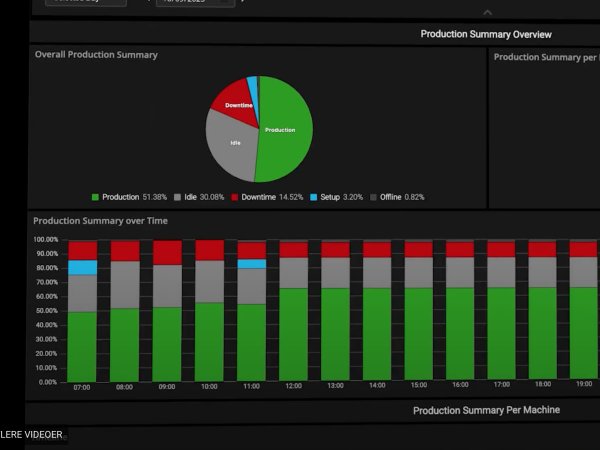
Task: Select the Production Summary Overview header
Action: pos(485,34)
